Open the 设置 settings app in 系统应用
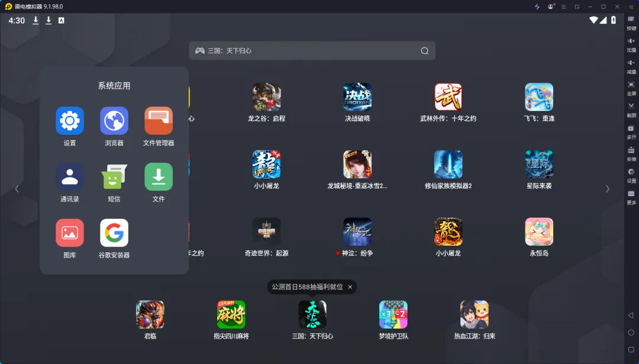Viewport: 639px width, 364px height. tap(70, 121)
